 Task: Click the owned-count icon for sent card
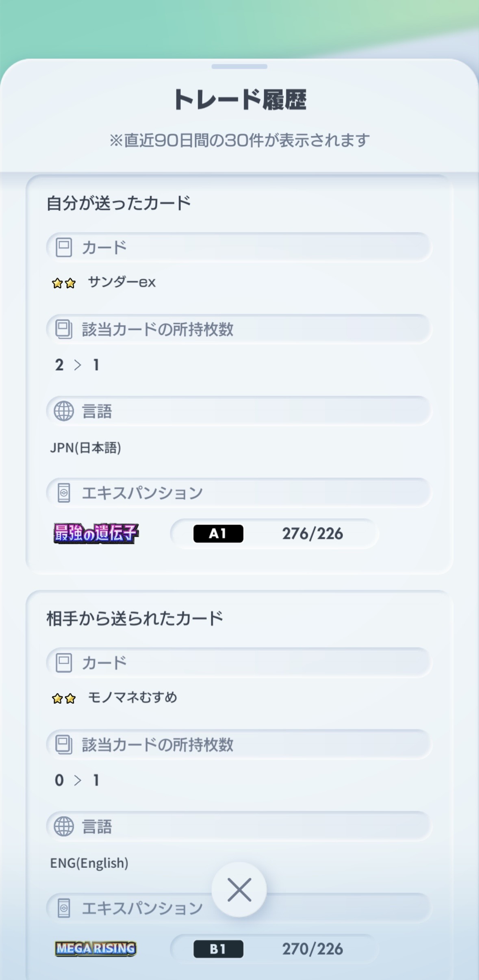64,329
